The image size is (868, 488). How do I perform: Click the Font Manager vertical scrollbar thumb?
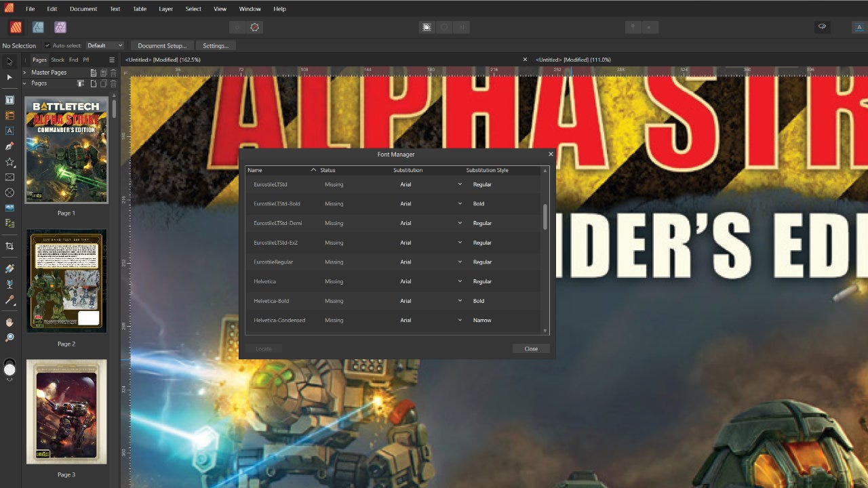pyautogui.click(x=545, y=217)
